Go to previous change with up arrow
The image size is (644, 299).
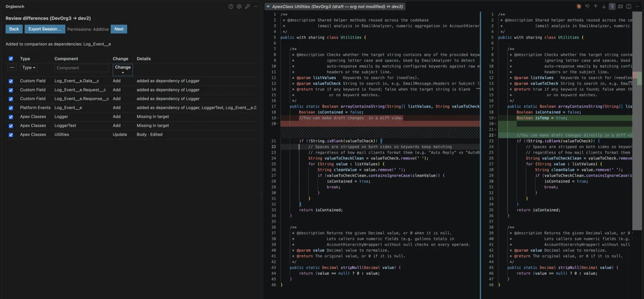click(596, 6)
